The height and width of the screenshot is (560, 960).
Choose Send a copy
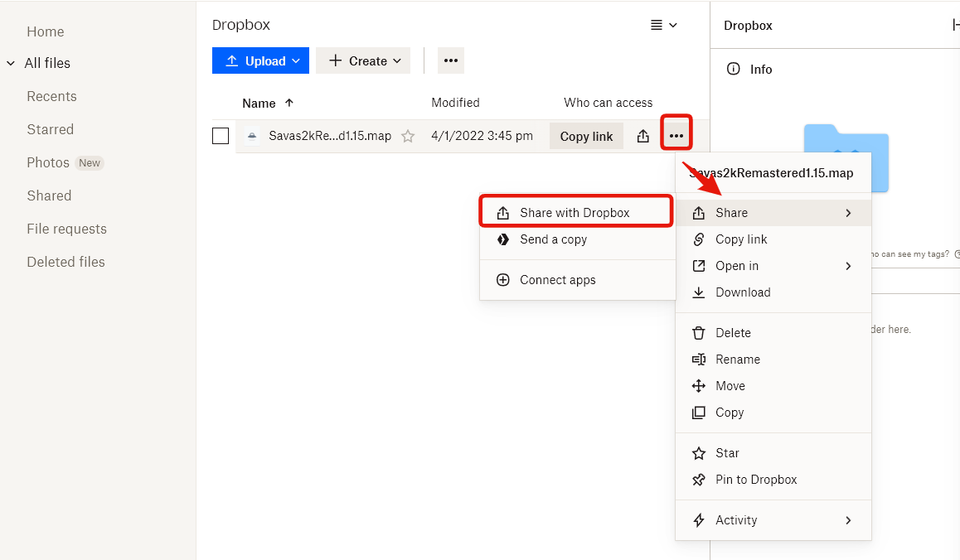[577, 239]
